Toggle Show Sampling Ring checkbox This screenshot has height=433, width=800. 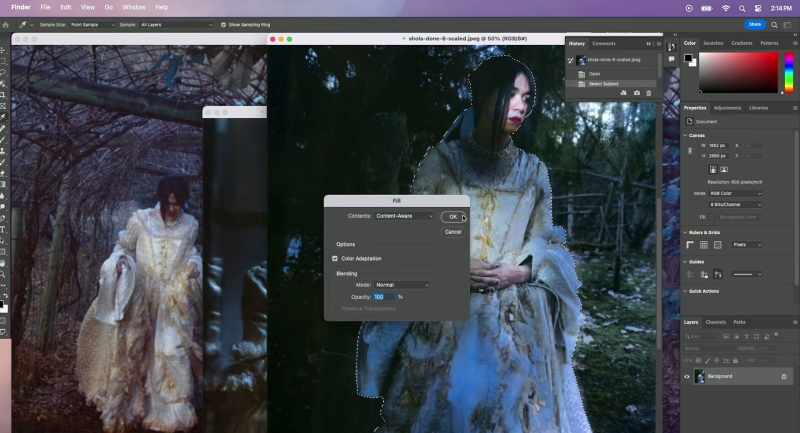[223, 24]
